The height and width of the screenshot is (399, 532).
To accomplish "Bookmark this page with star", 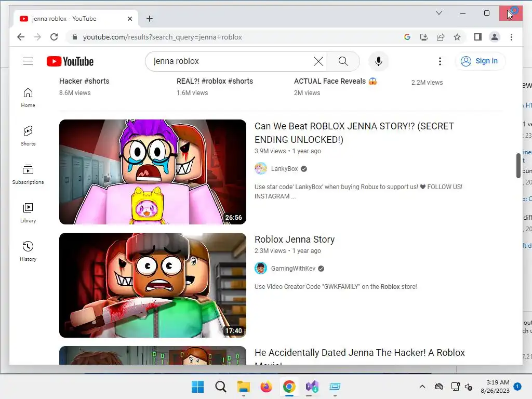I will pos(457,37).
